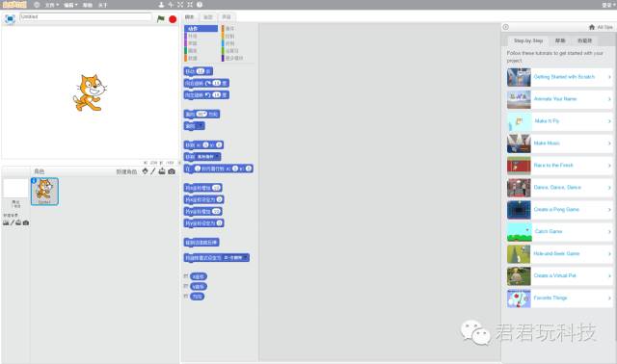Image resolution: width=617 pixels, height=364 pixels.
Task: Click the green flag to start
Action: click(x=161, y=19)
